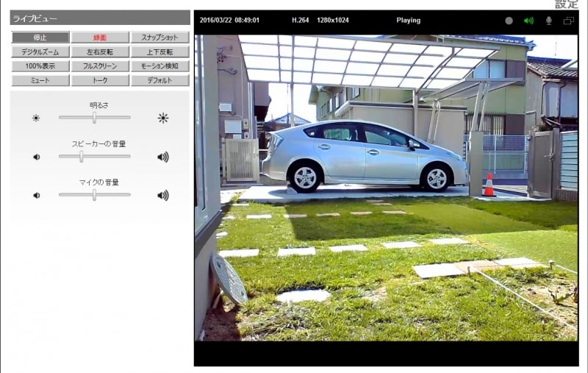The height and width of the screenshot is (373, 588).
Task: Click the low volume icon for speaker volume
Action: (36, 157)
